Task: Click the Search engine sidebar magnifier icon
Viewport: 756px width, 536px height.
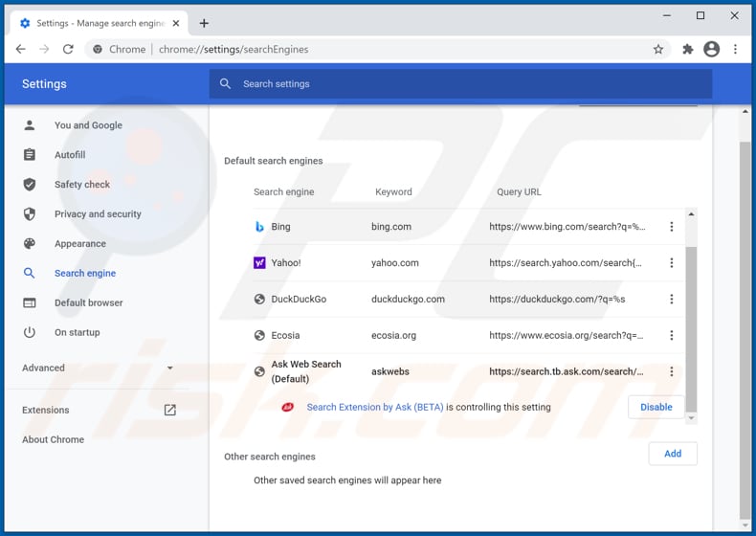Action: pos(30,273)
